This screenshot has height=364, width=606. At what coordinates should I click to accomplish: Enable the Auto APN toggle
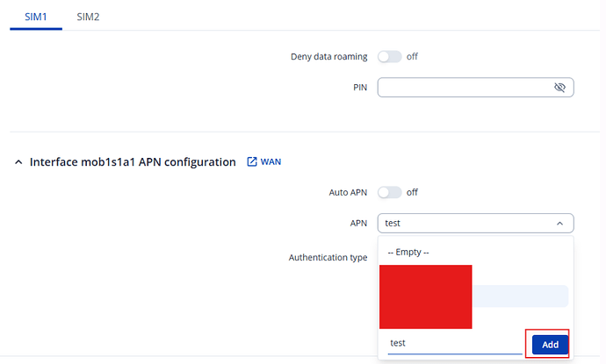389,192
